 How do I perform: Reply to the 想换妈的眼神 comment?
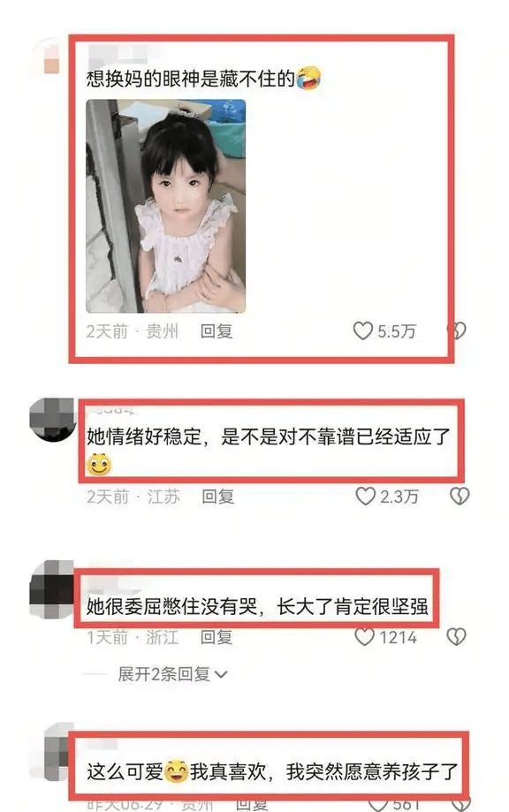point(217,331)
